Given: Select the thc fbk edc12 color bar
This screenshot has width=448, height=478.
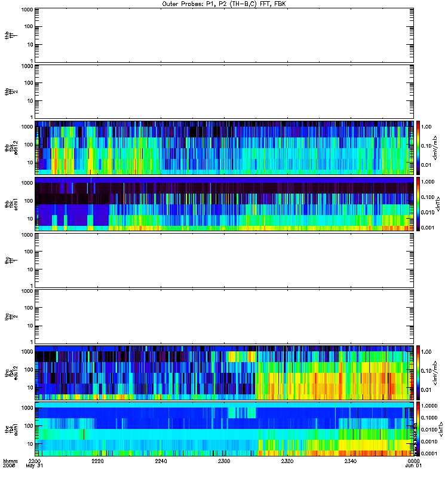Looking at the screenshot, I should [x=418, y=372].
